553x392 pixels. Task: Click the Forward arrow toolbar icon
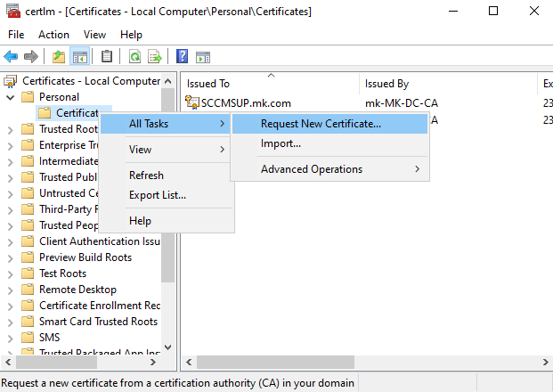(31, 56)
